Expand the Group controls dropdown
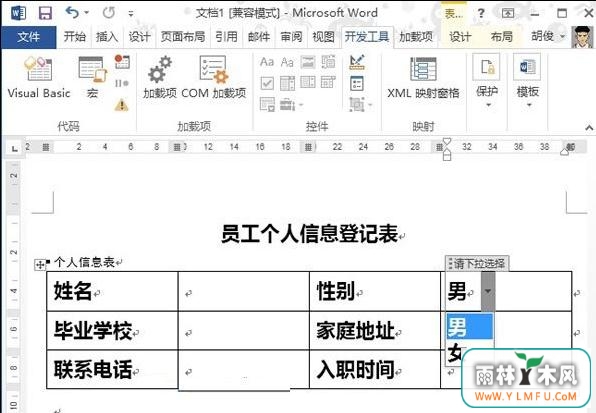The height and width of the screenshot is (413, 596). (360, 104)
